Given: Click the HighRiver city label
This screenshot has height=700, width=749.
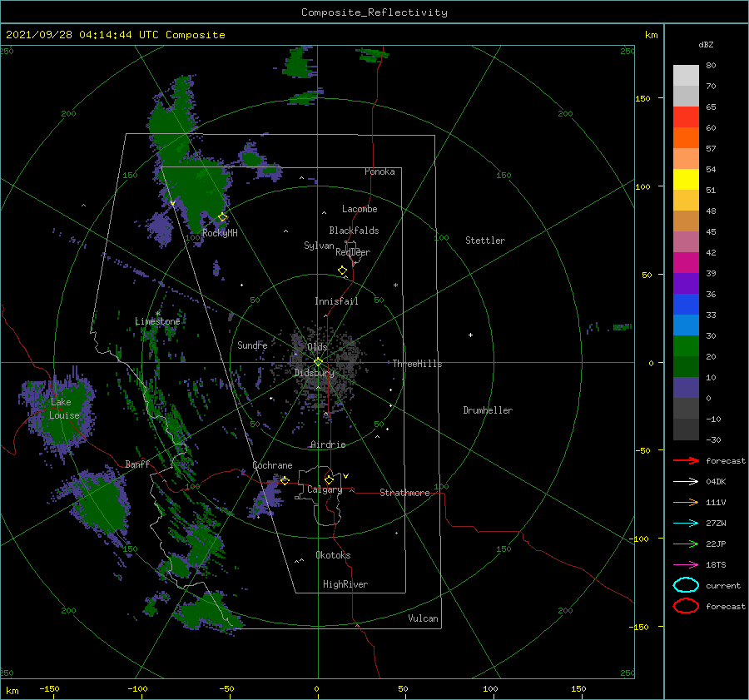Looking at the screenshot, I should 345,584.
